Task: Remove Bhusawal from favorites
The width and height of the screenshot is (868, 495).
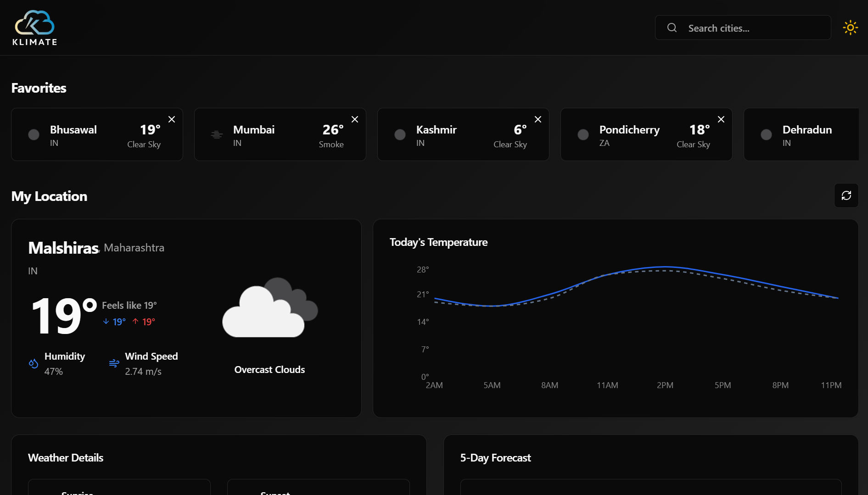Action: [171, 119]
